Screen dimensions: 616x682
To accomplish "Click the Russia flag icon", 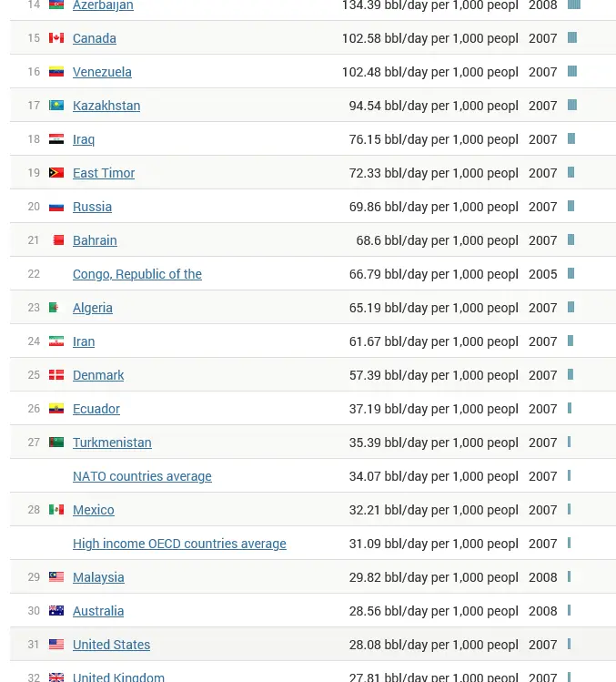I will [x=56, y=207].
